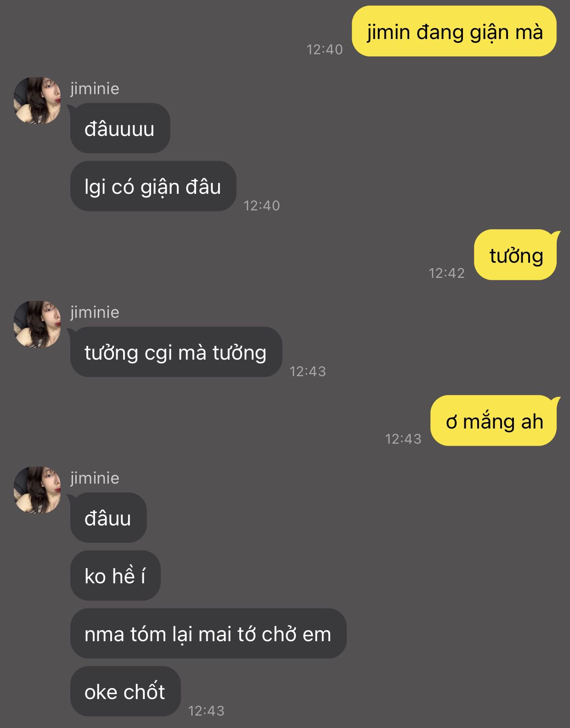This screenshot has height=728, width=570.
Task: Click the 12:42 timestamp next to 'tưởng'
Action: [446, 273]
